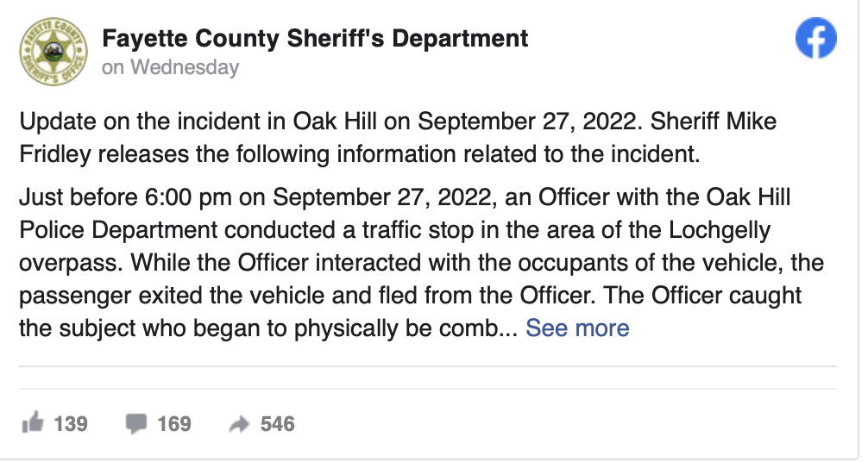Click the thumbs-up like icon
The image size is (868, 462).
[32, 423]
